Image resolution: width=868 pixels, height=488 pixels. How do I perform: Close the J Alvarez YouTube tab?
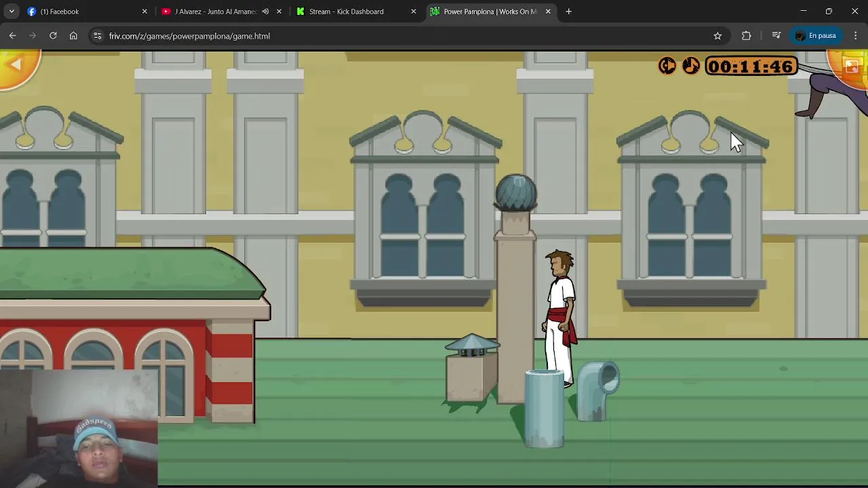tap(279, 12)
